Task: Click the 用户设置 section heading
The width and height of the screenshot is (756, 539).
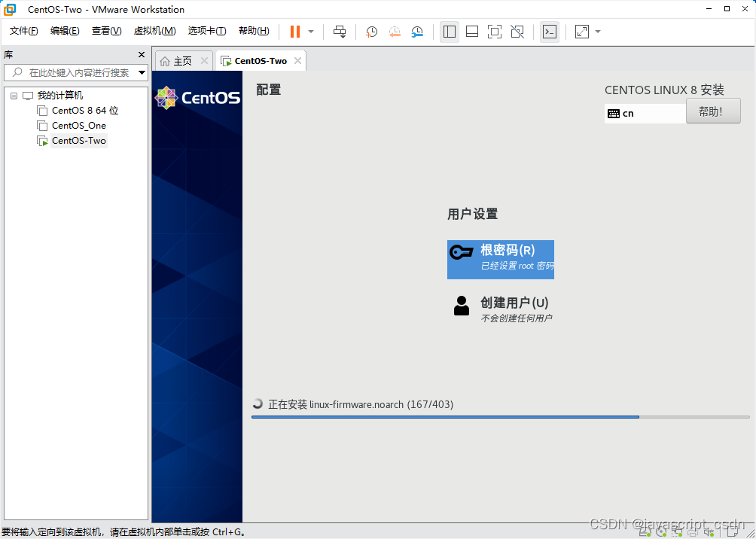Action: (x=473, y=214)
